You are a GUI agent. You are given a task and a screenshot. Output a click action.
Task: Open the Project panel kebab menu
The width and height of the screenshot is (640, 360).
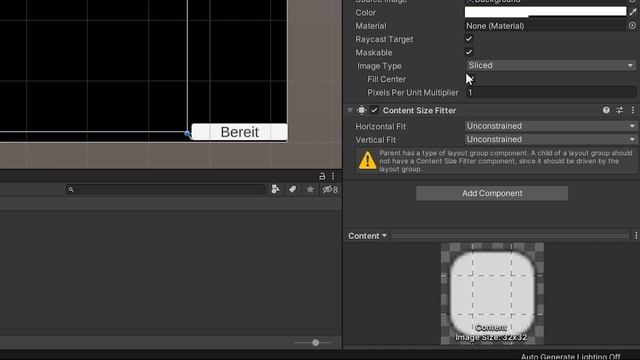coord(333,176)
